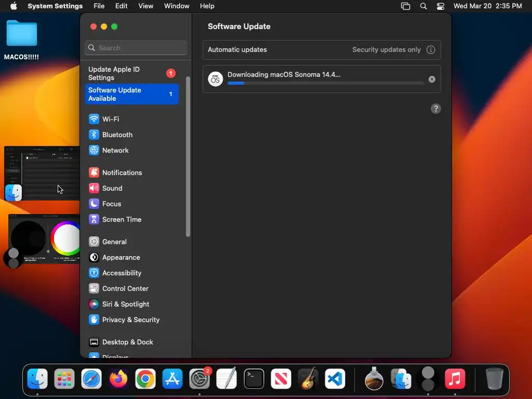This screenshot has height=399, width=532.
Task: Select the MACOS!!!!! desktop folder
Action: tap(21, 40)
